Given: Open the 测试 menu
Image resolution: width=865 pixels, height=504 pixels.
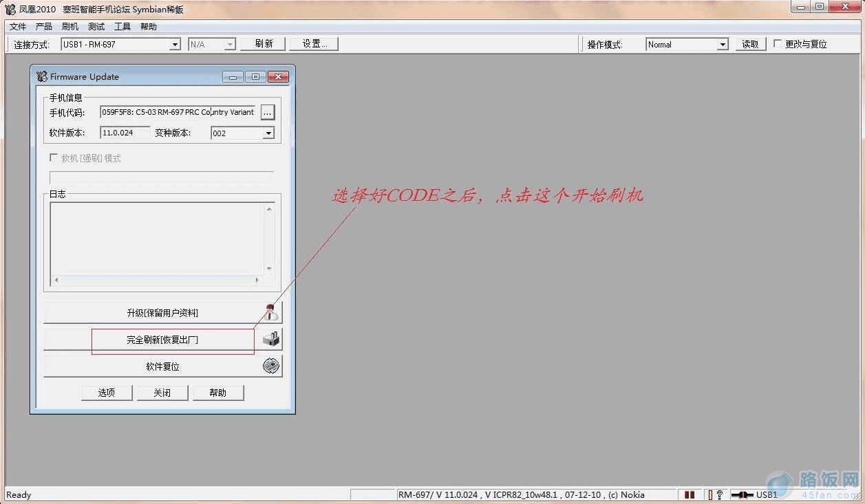Looking at the screenshot, I should click(96, 27).
